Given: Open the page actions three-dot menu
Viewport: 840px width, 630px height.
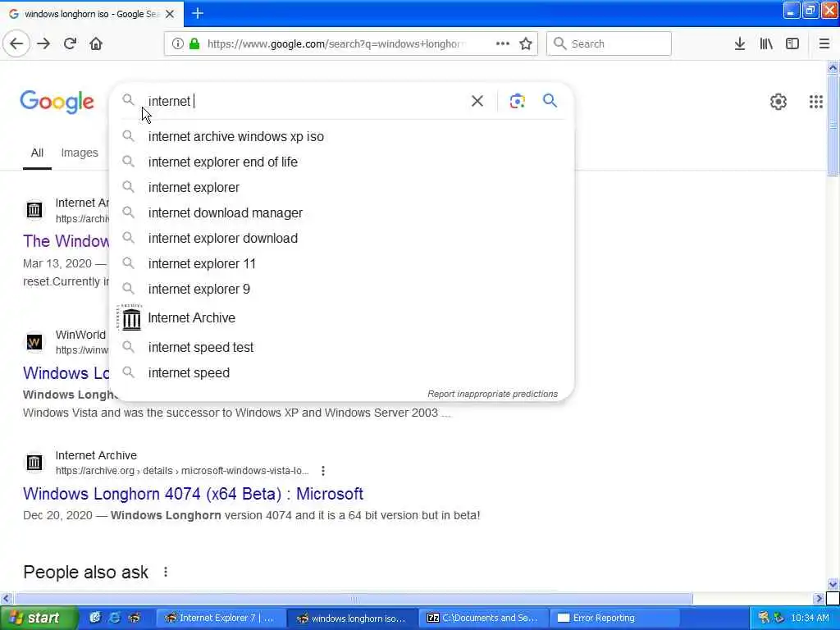Looking at the screenshot, I should click(x=503, y=44).
